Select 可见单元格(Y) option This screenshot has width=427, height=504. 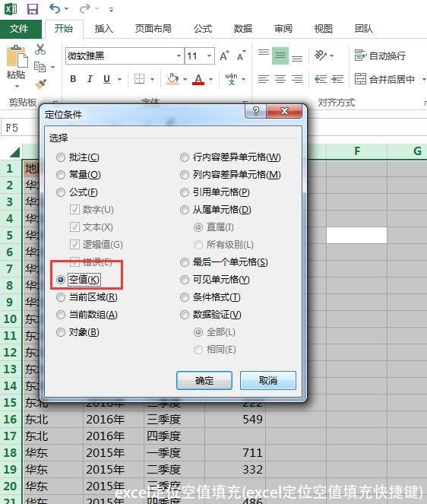point(184,280)
